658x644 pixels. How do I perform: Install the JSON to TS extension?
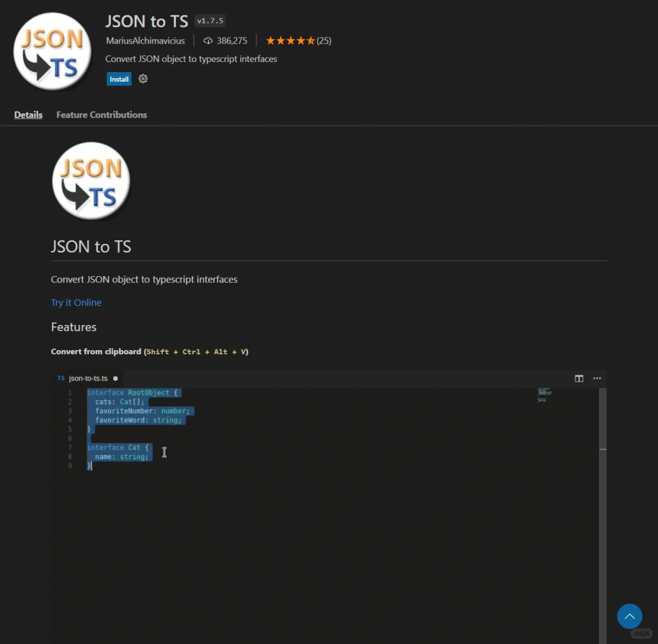coord(119,78)
